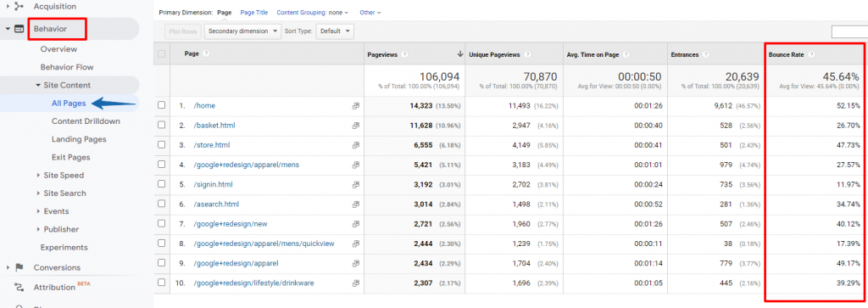The width and height of the screenshot is (868, 308).
Task: Open Experiments in the sidebar
Action: click(64, 248)
